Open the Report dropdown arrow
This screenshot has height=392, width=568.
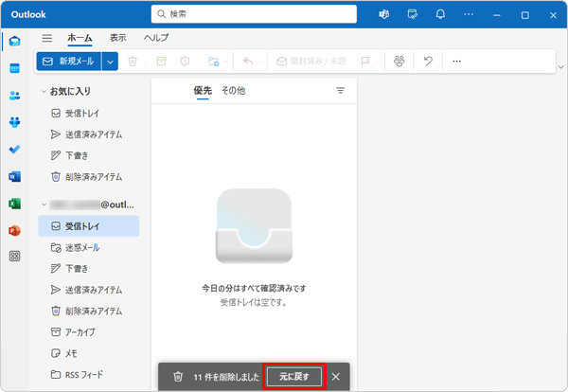198,62
